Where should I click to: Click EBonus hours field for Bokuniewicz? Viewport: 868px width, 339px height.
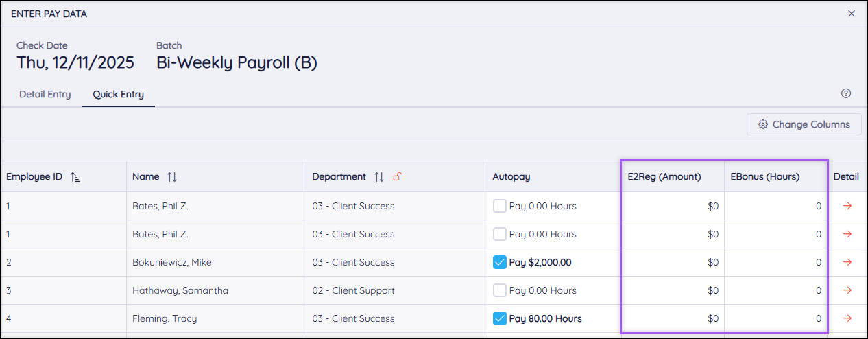[x=775, y=262]
